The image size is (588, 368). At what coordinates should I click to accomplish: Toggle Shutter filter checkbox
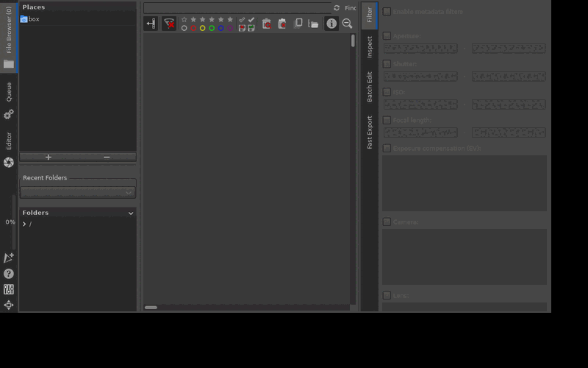point(387,64)
